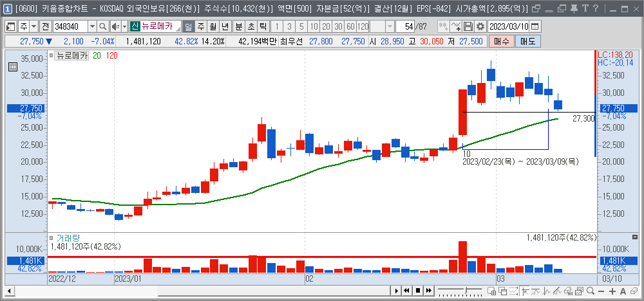Click the trend line drawing icon
The width and height of the screenshot is (644, 301).
pyautogui.click(x=557, y=291)
